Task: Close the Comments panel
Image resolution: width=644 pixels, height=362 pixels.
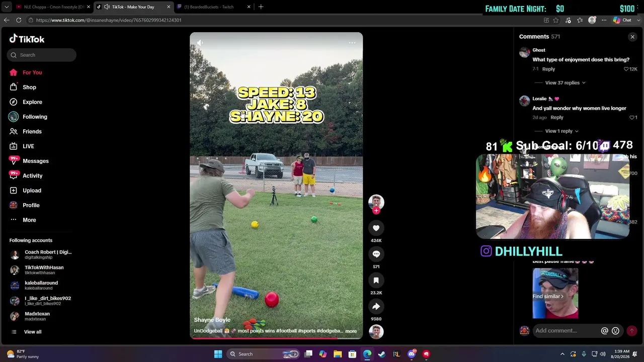Action: [632, 37]
